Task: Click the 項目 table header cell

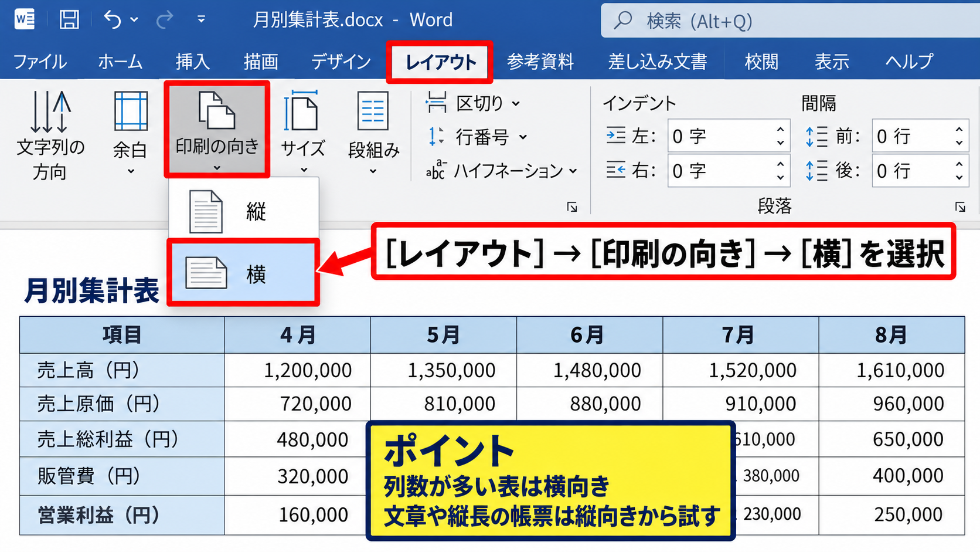Action: (x=122, y=335)
